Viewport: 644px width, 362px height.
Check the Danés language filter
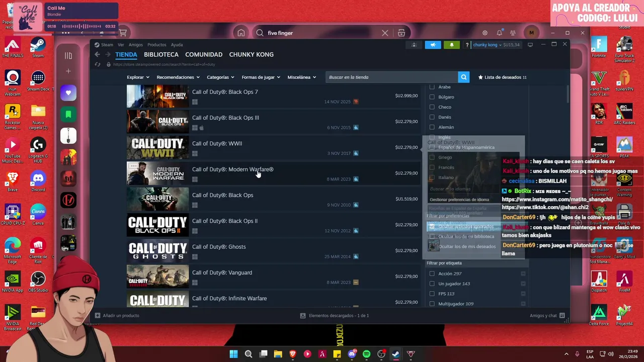coord(432,117)
